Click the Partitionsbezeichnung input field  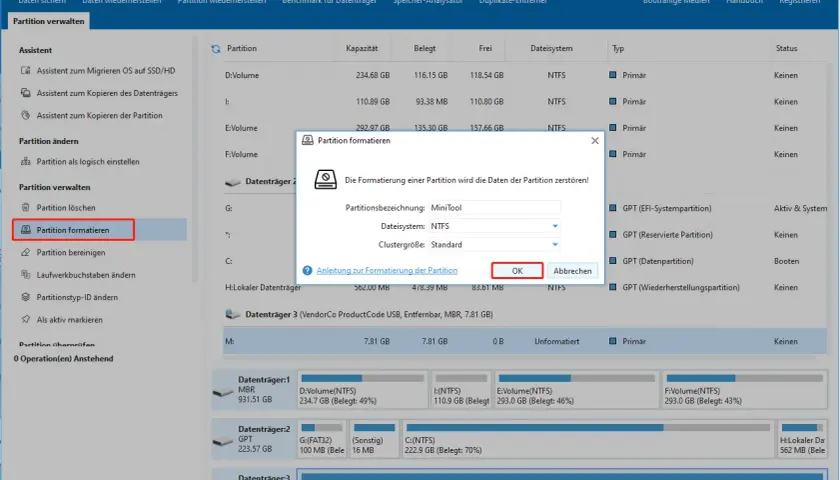(x=494, y=207)
